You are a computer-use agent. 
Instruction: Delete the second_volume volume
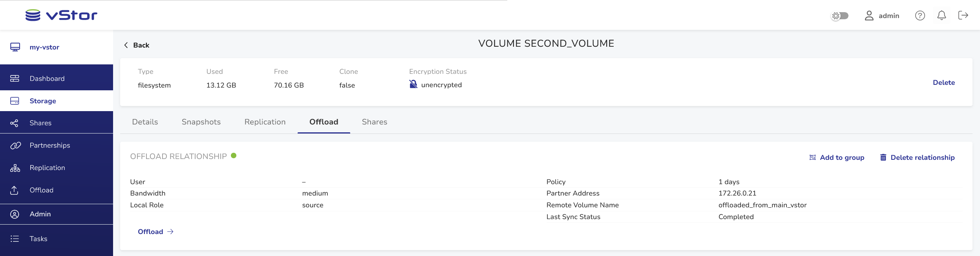[943, 82]
